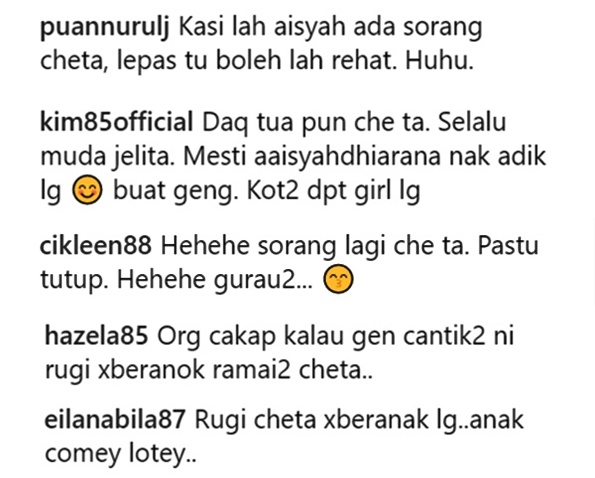
Task: Open the kim85official profile username
Action: pyautogui.click(x=116, y=123)
